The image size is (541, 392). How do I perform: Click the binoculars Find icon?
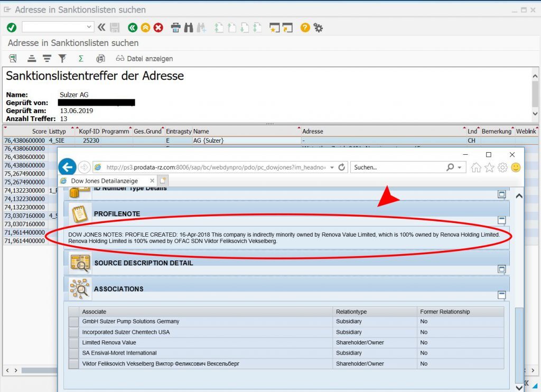pos(189,27)
